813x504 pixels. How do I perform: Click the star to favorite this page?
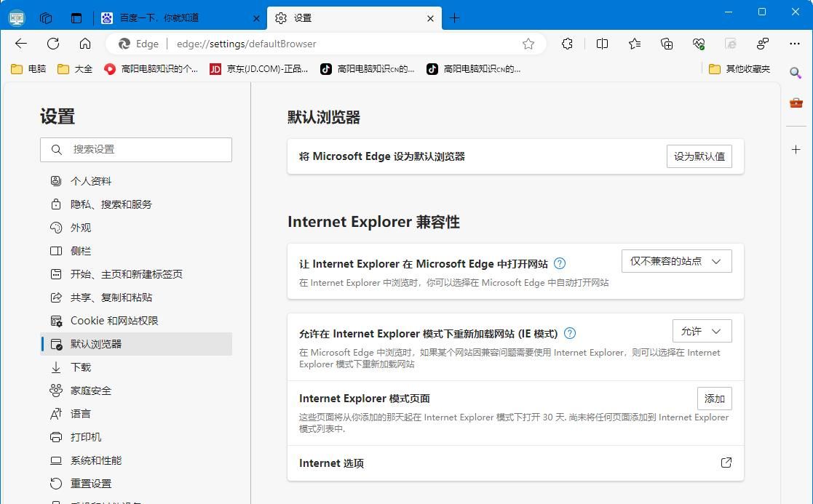(528, 44)
